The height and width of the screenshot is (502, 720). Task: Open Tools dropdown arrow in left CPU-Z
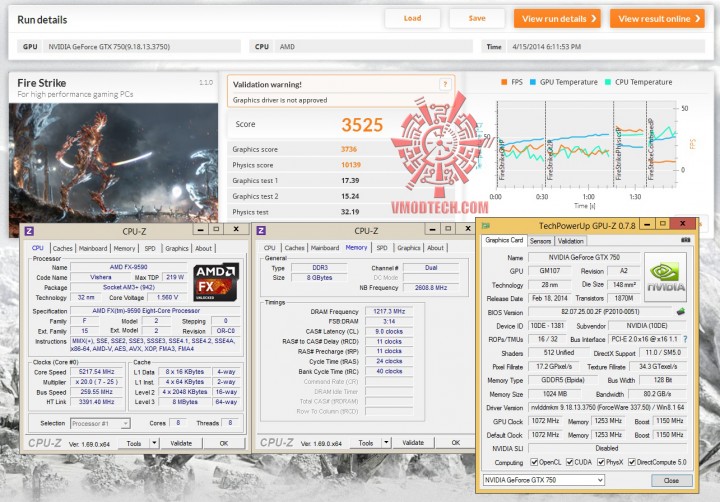pos(155,443)
